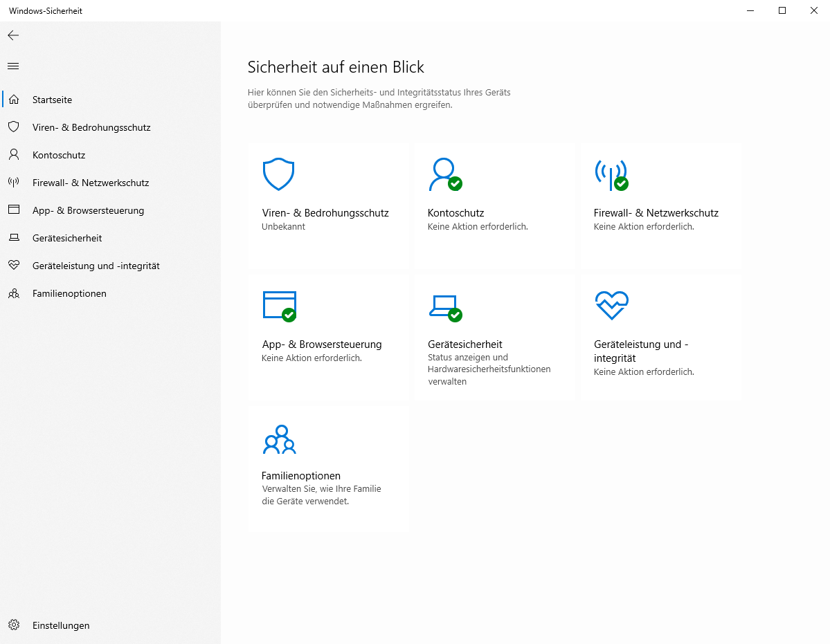The image size is (830, 644).
Task: Toggle the hamburger navigation menu
Action: 13,66
